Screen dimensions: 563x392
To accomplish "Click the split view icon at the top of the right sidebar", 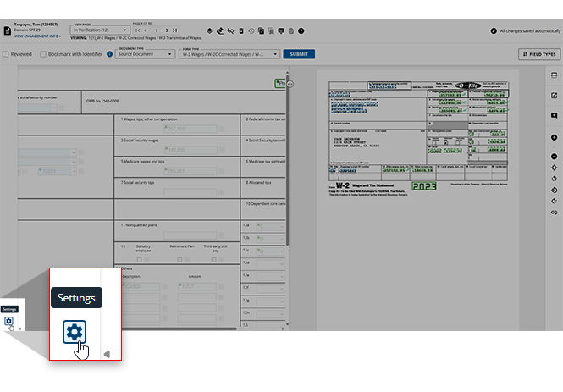I will (x=554, y=75).
